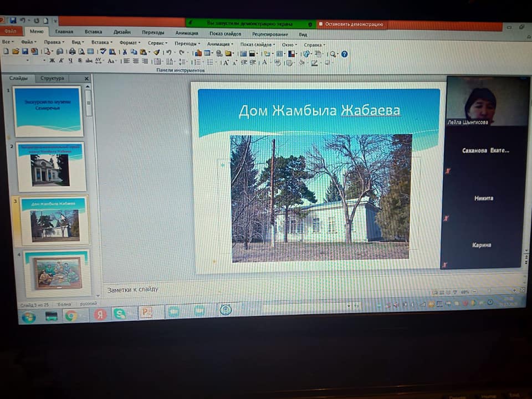Click the Save icon in the toolbar
Image resolution: width=532 pixels, height=399 pixels.
(24, 52)
